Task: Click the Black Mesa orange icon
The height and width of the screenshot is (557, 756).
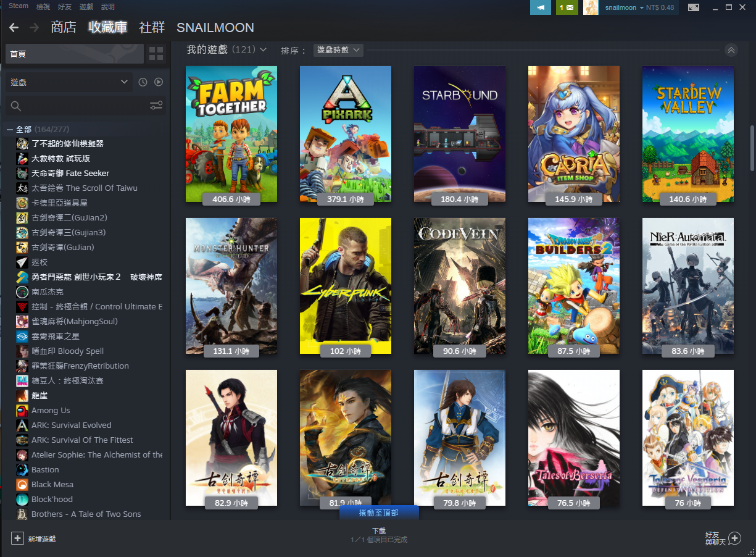Action: point(22,485)
